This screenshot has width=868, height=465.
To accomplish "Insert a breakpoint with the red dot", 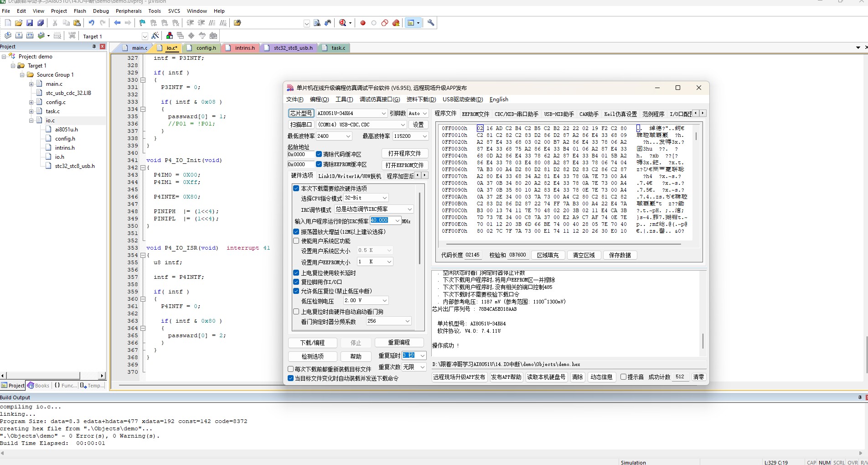I will tap(363, 23).
